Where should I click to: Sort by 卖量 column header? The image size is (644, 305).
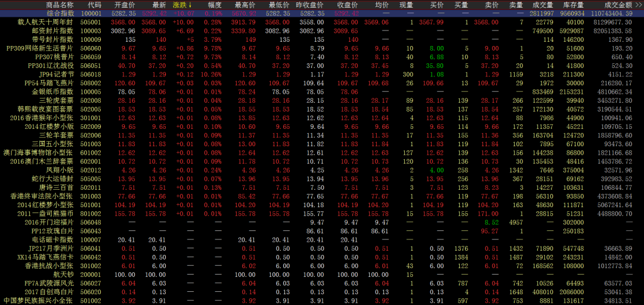pos(516,5)
